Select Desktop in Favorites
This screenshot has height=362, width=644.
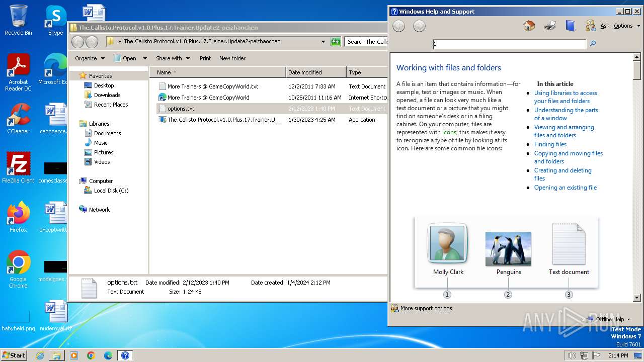click(x=104, y=85)
